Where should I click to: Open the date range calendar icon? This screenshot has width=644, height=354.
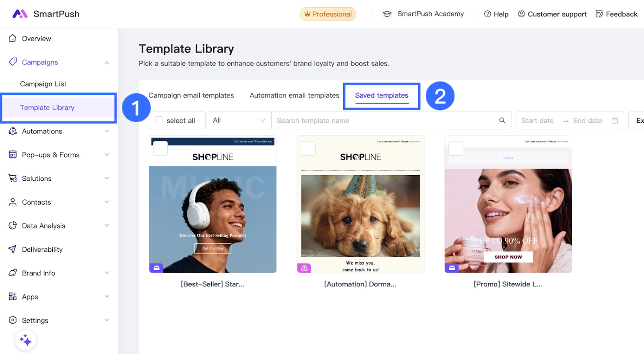click(x=614, y=120)
